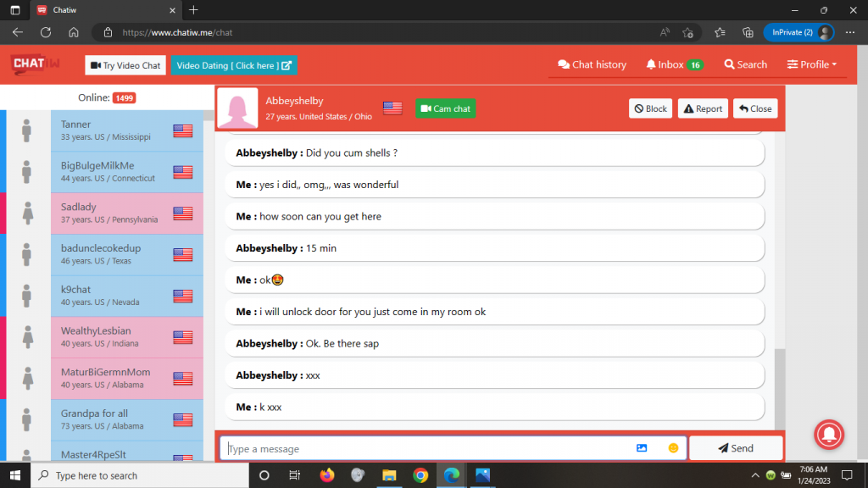Viewport: 868px width, 488px height.
Task: Open the Inbox with 16 messages
Action: [x=674, y=64]
